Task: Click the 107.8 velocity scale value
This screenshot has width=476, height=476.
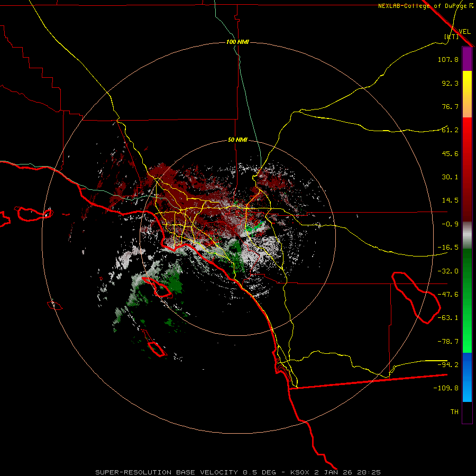Action: click(x=448, y=59)
